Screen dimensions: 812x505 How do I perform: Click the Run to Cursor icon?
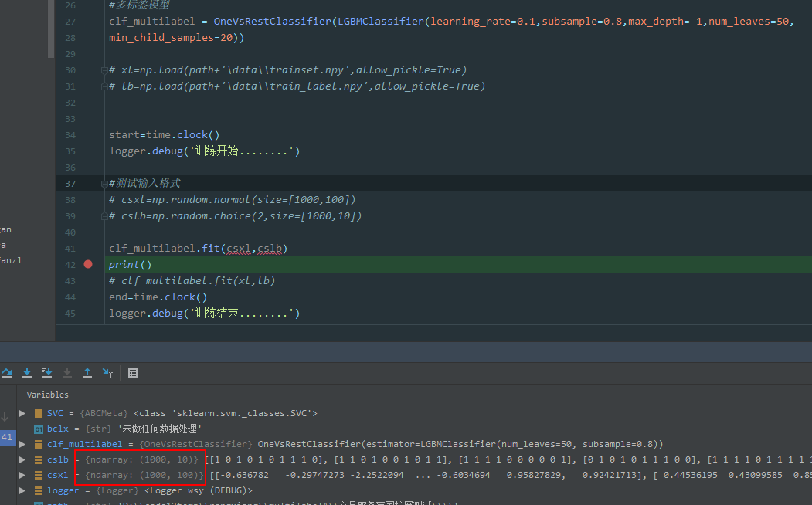tap(107, 372)
